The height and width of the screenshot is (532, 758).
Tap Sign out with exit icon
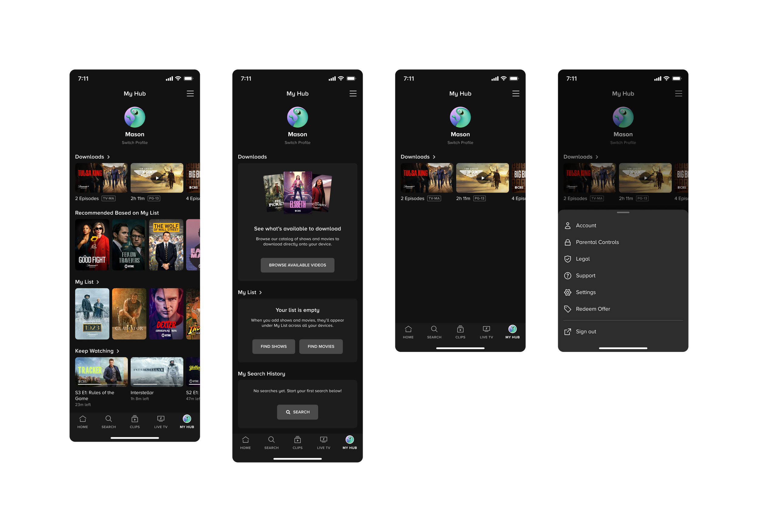click(x=586, y=332)
